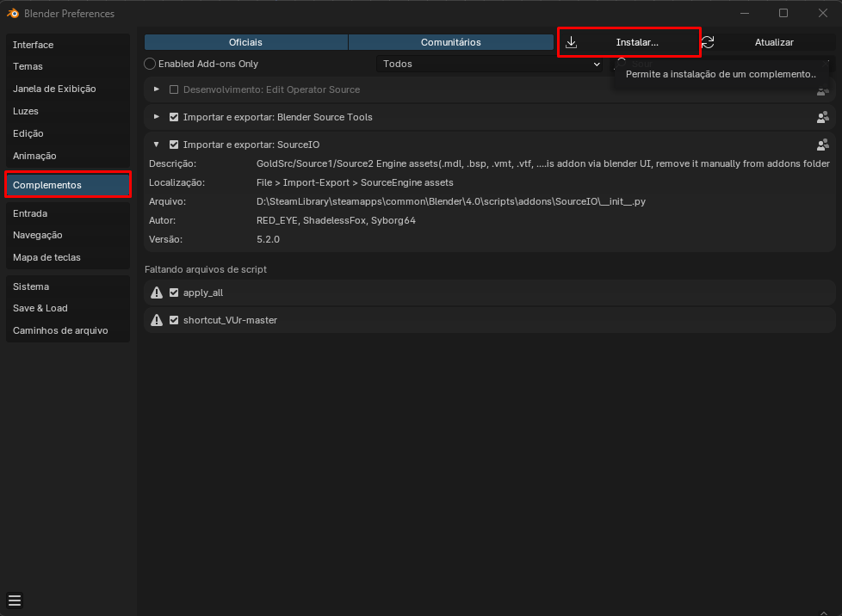Open the Navegação preferences section

point(68,235)
